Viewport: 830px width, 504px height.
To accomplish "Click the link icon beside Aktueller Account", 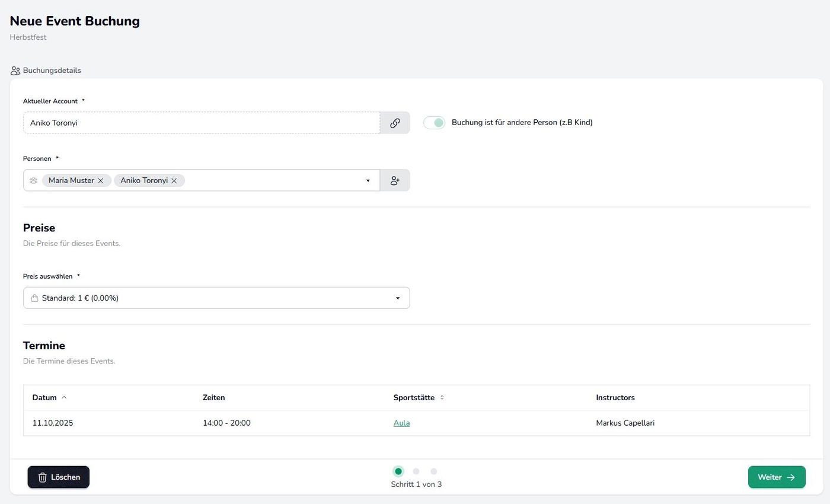I will coord(395,123).
